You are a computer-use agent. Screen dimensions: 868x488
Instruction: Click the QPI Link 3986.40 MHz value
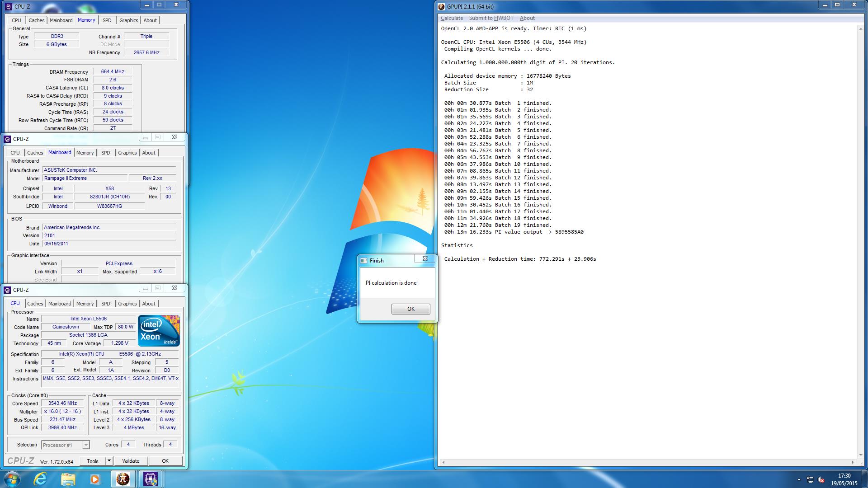(62, 428)
